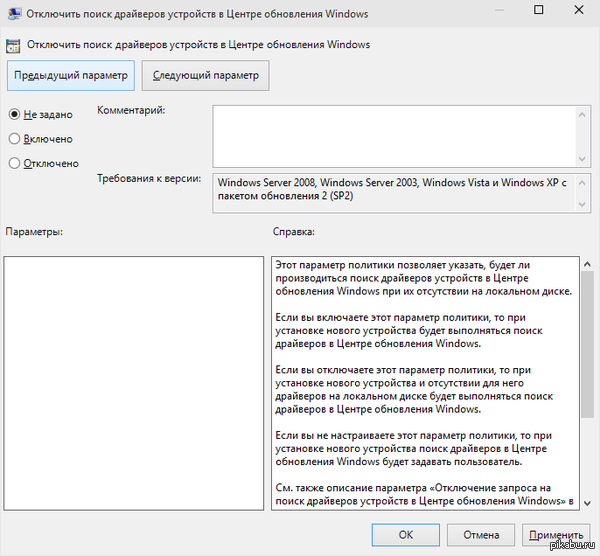600x556 pixels.
Task: Go to 'Следующий параметр'
Action: (x=205, y=75)
